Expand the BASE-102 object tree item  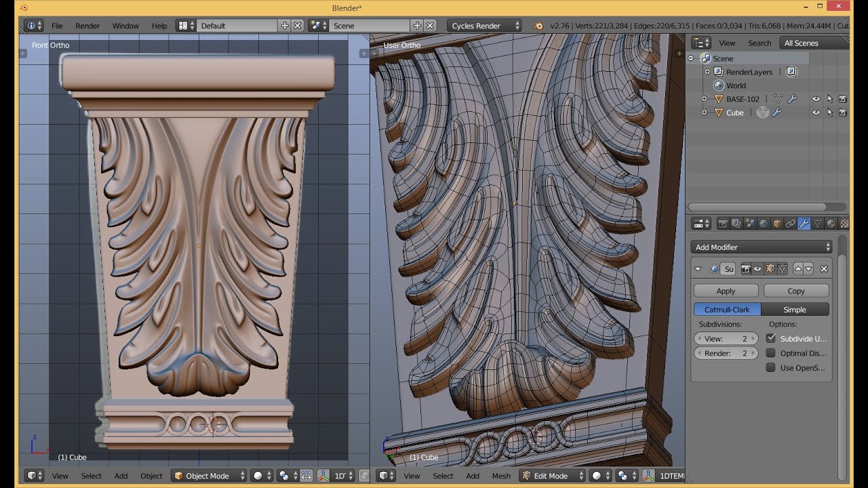(704, 99)
